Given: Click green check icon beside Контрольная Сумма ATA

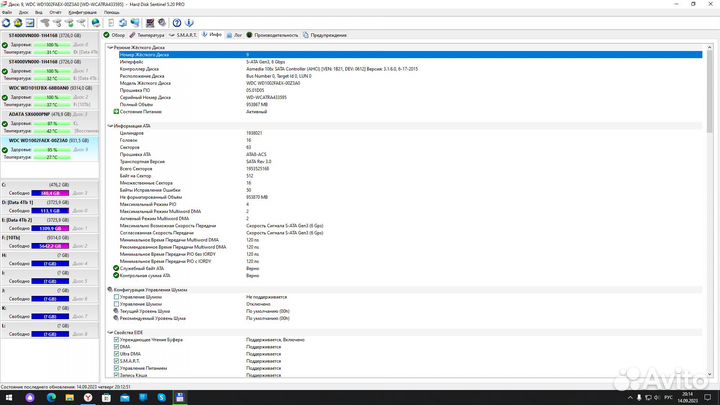Looking at the screenshot, I should tap(116, 276).
